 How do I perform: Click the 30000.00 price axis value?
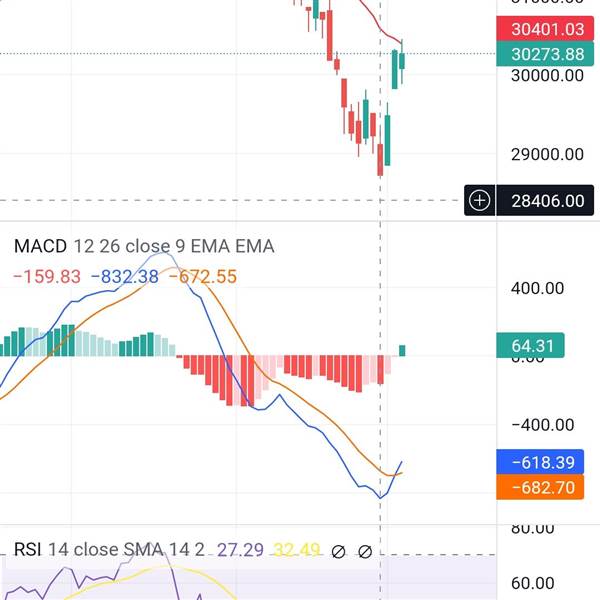coord(547,75)
